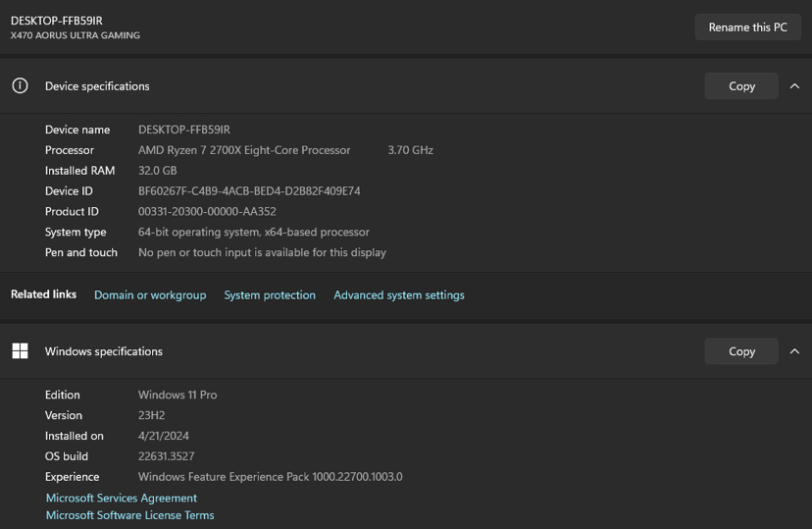Open System protection link
Image resolution: width=812 pixels, height=529 pixels.
[x=270, y=294]
